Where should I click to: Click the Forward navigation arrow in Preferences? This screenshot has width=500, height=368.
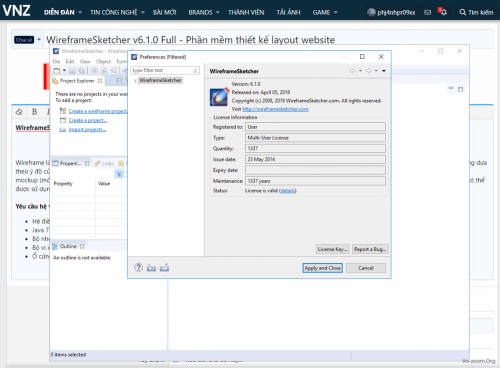[x=368, y=71]
